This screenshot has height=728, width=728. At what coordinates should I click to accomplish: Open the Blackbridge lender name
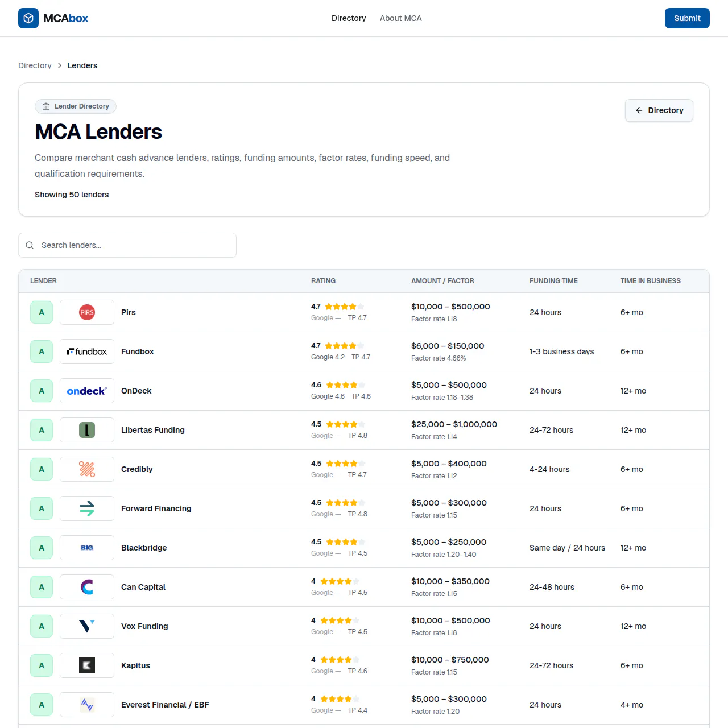pos(144,548)
